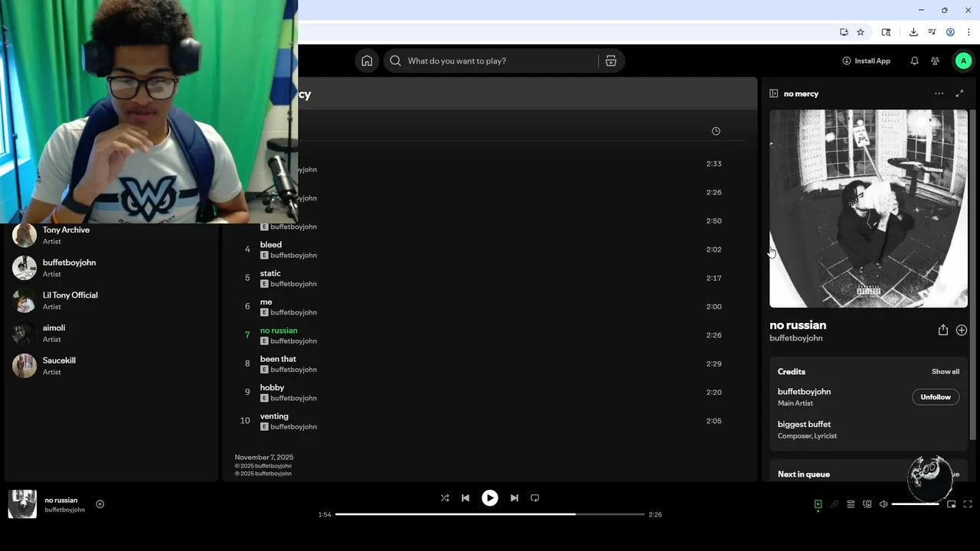
Task: Add no russian to Liked Songs
Action: click(x=962, y=330)
